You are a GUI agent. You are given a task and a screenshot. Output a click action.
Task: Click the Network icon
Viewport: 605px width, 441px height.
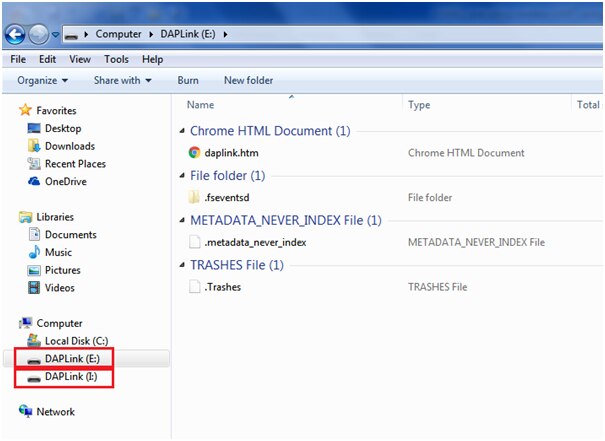tap(25, 411)
